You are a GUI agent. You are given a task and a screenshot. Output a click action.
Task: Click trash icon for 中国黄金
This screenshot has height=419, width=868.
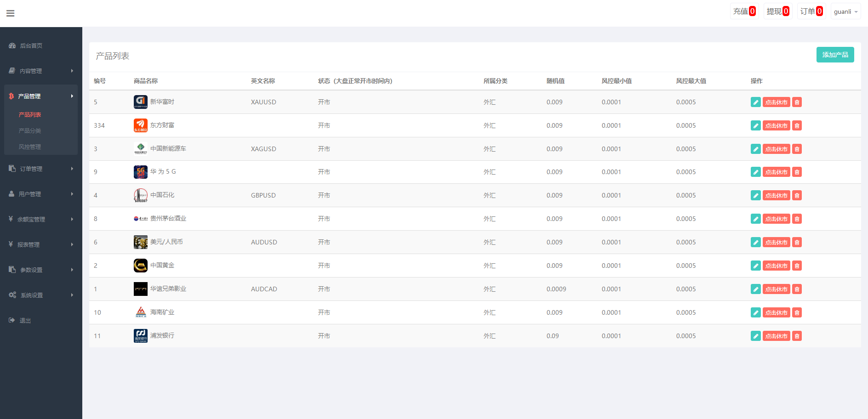pyautogui.click(x=797, y=266)
